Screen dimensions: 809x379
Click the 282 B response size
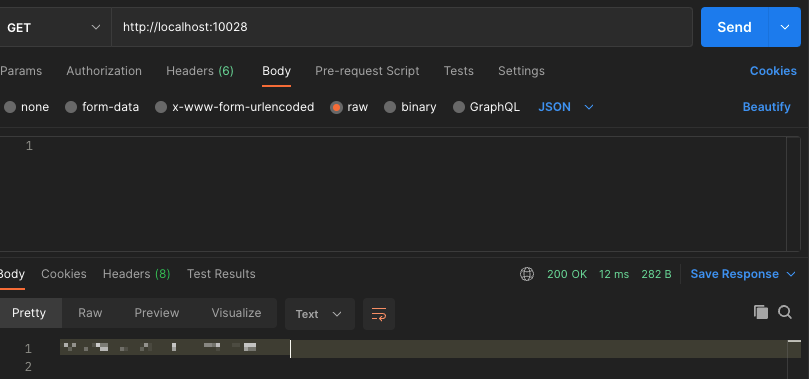coord(656,274)
